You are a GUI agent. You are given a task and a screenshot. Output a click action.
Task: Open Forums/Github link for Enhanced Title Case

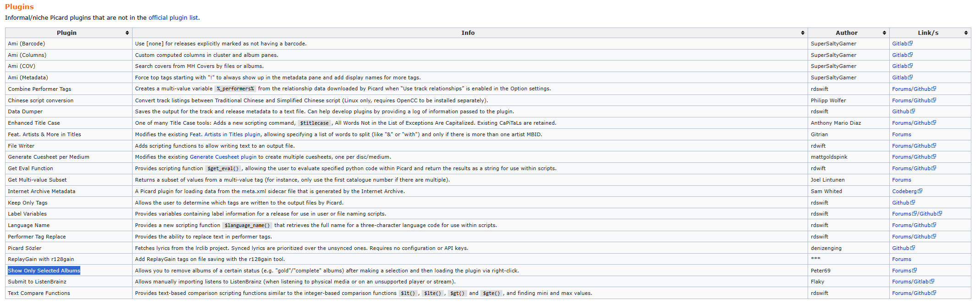tap(914, 123)
